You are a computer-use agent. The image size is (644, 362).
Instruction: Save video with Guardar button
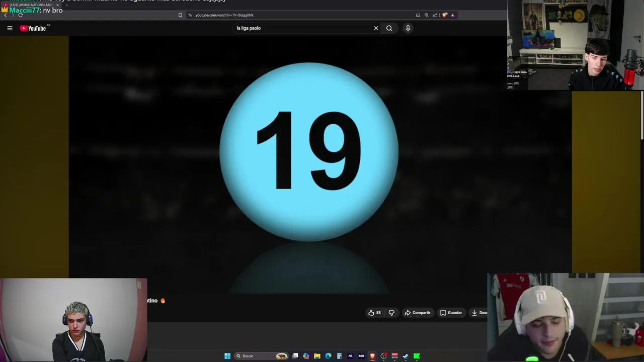tap(451, 313)
